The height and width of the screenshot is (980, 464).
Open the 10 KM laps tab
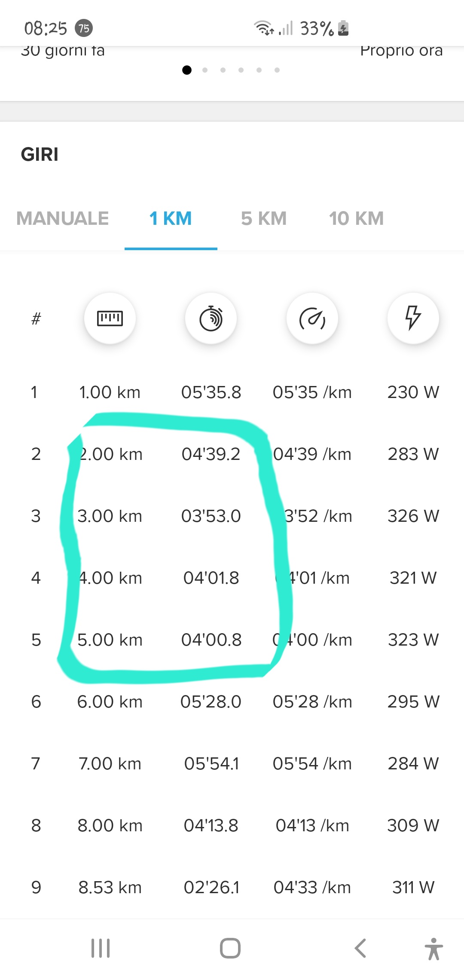(x=356, y=218)
